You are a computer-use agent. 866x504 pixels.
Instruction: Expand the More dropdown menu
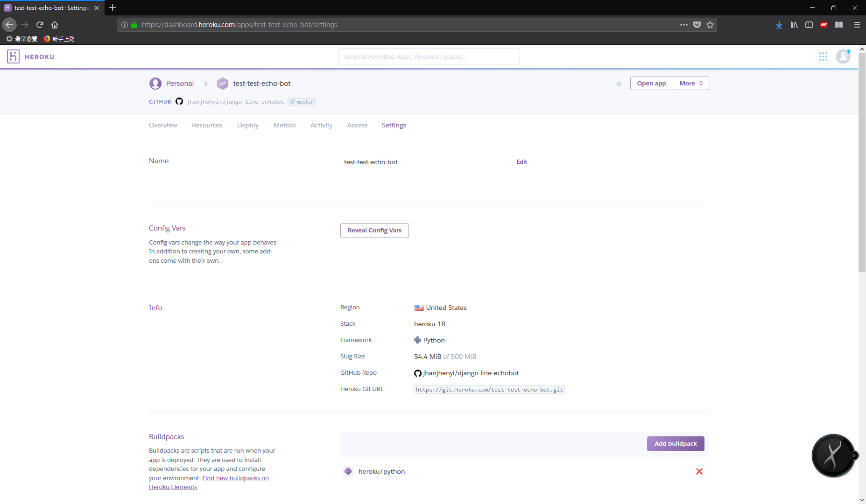pos(691,84)
